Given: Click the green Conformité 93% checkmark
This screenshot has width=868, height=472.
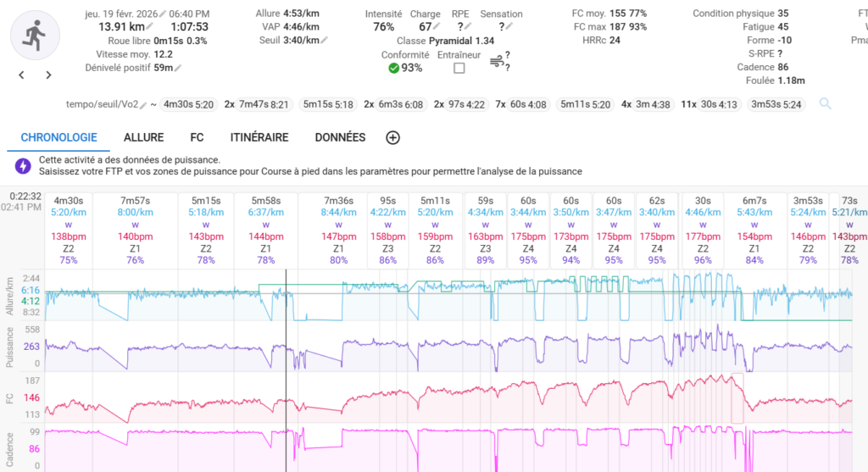Looking at the screenshot, I should pyautogui.click(x=393, y=68).
